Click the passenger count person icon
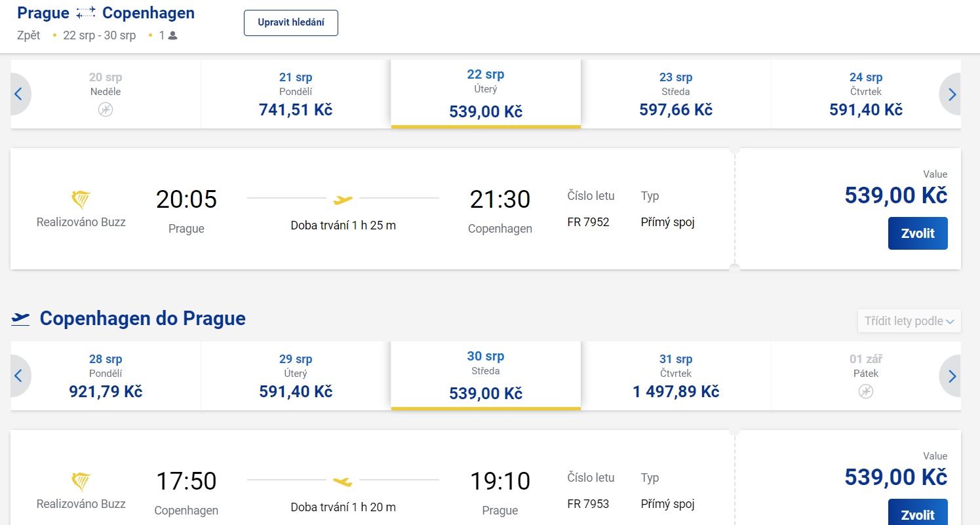980x525 pixels. [x=173, y=35]
